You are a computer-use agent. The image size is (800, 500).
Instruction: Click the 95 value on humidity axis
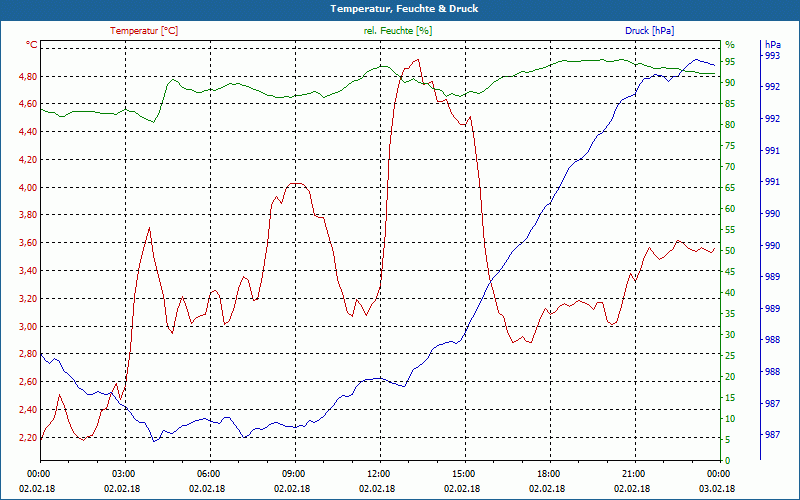(x=730, y=62)
